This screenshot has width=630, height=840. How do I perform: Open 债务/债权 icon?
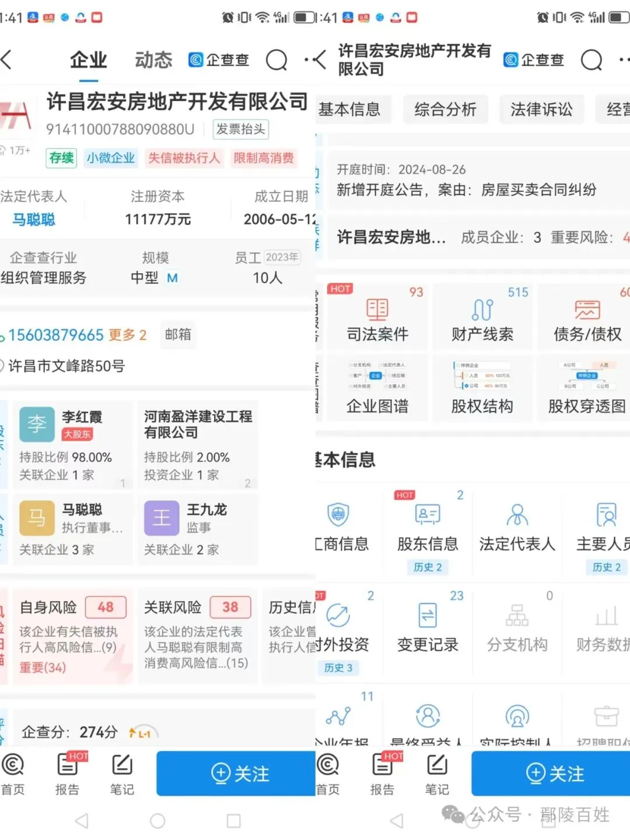[x=587, y=310]
